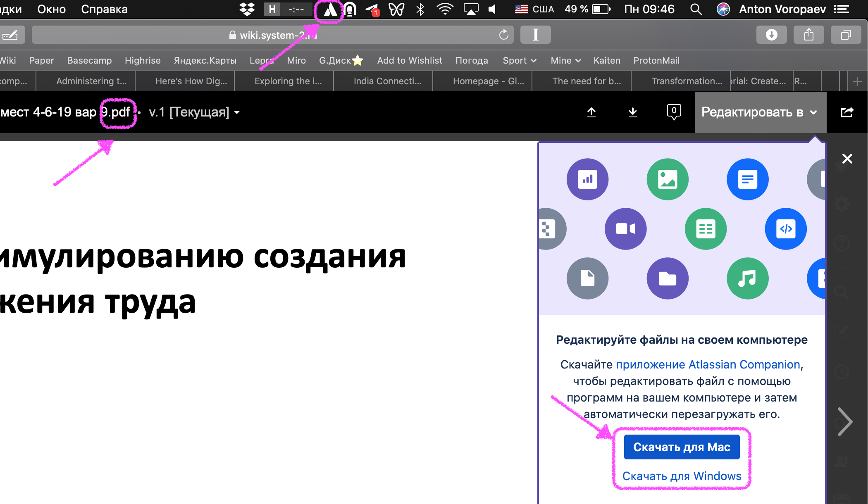Open the Скачать для Windows link
Screen dimensions: 868x504
point(682,475)
